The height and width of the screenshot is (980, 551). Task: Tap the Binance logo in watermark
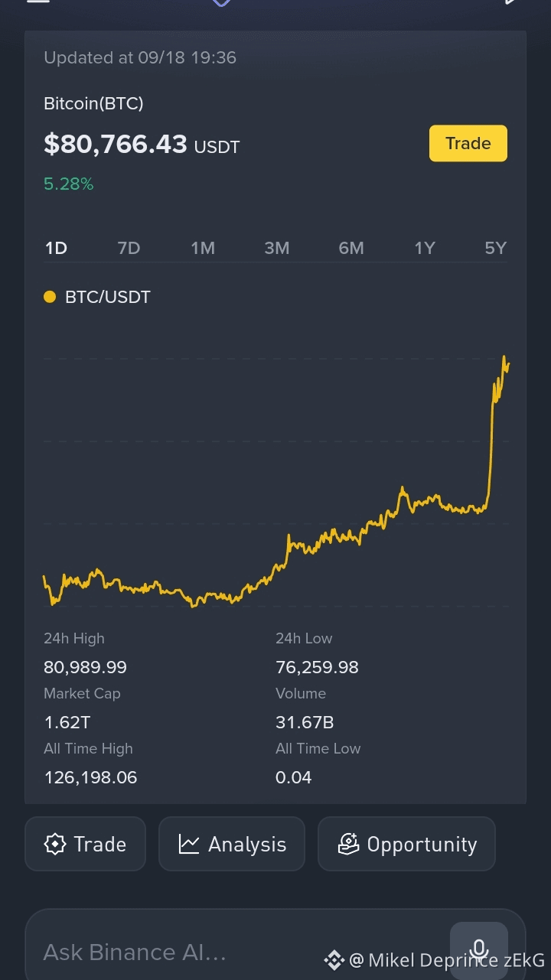pos(334,960)
